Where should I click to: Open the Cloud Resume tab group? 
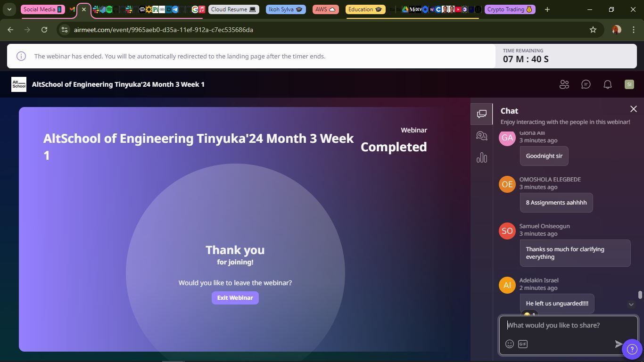tap(233, 9)
